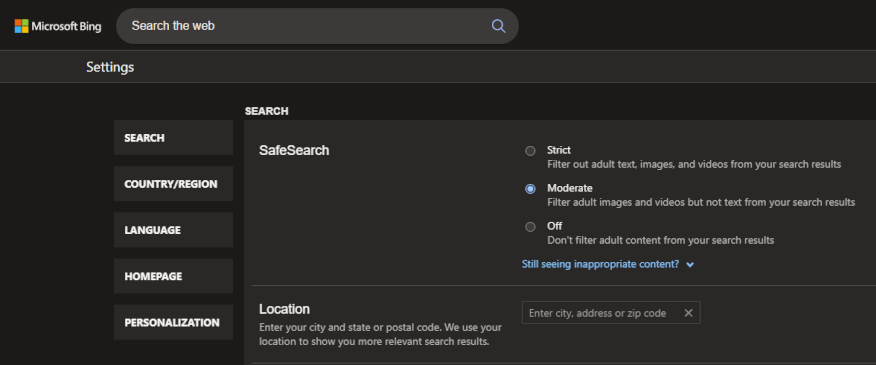Click the 'Filter out adult text' description
Image resolution: width=876 pixels, height=365 pixels.
pyautogui.click(x=694, y=164)
